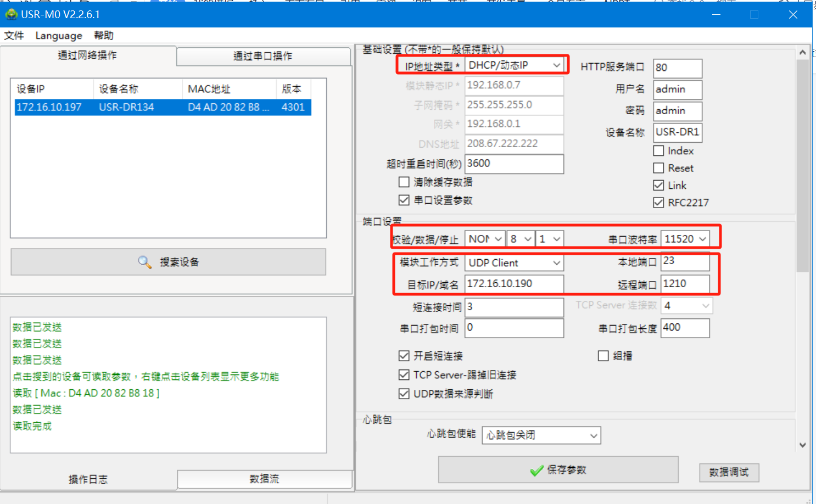Click the settings panel vertical scrollbar thumb
Viewport: 816px width, 504px height.
tap(802, 166)
